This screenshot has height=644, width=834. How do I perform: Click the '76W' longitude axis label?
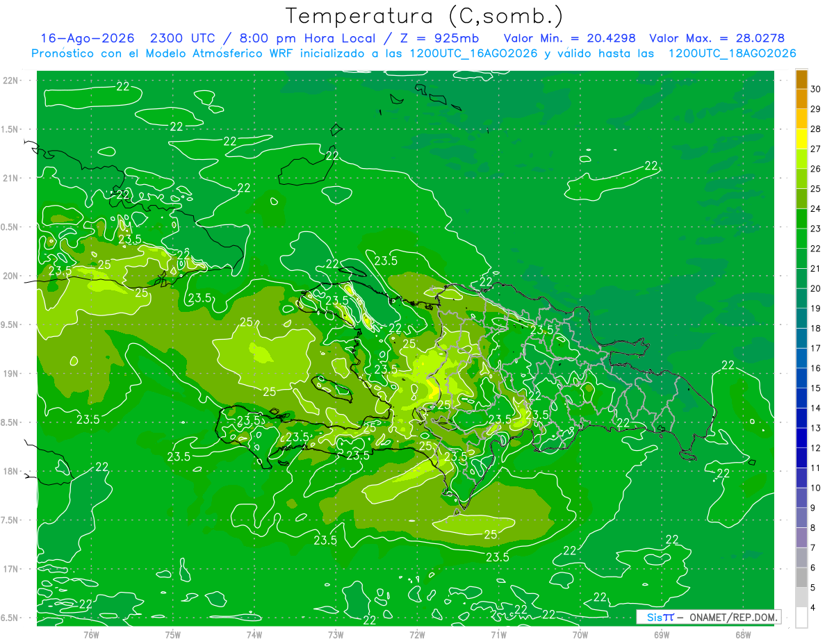[91, 634]
